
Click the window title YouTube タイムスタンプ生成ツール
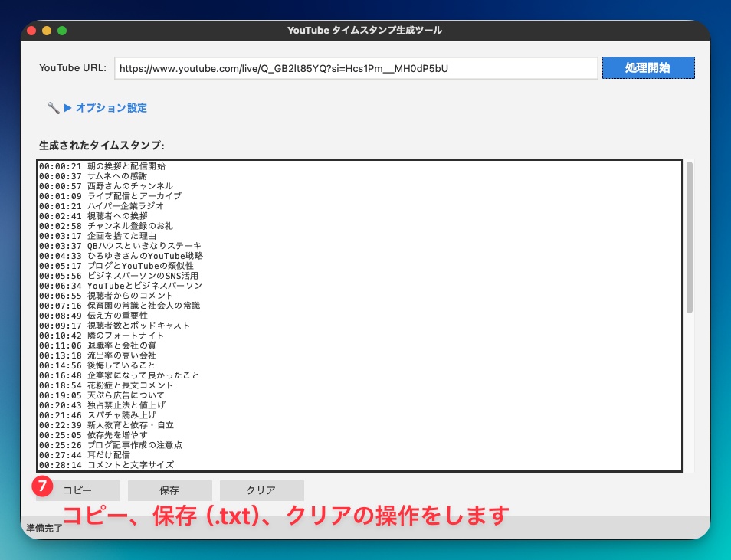[365, 31]
